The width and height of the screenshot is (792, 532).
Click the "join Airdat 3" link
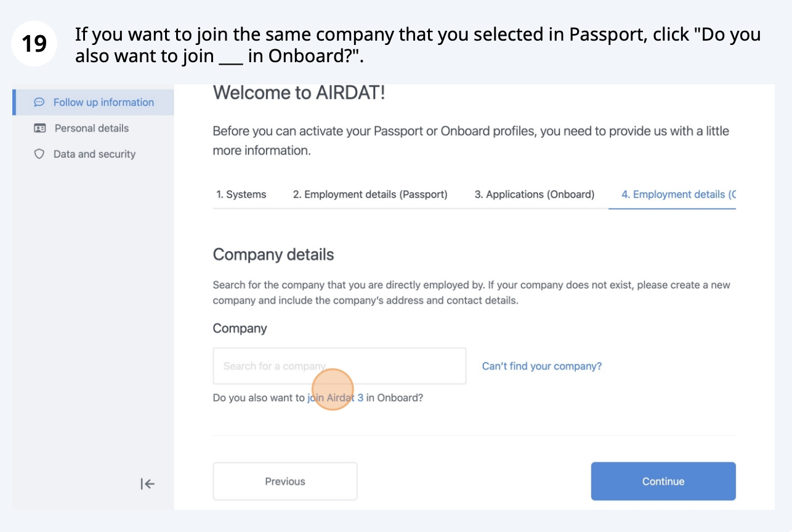(x=335, y=398)
